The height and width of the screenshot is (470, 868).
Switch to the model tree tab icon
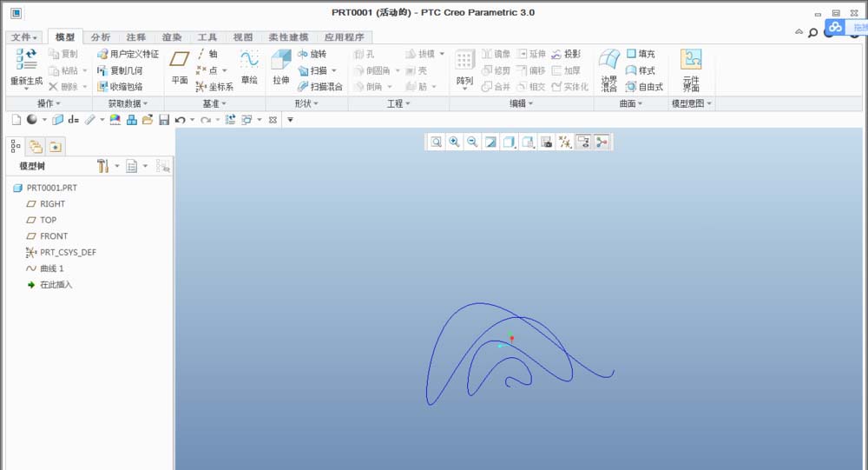(x=16, y=146)
